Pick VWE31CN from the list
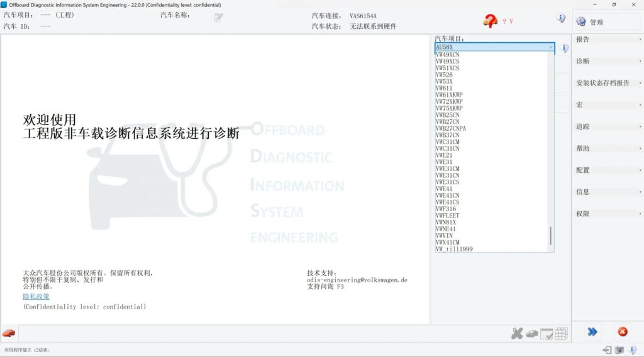 point(491,175)
